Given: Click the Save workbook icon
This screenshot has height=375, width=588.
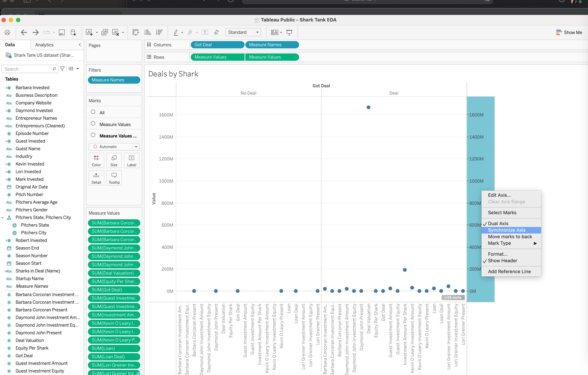Looking at the screenshot, I should (x=62, y=32).
